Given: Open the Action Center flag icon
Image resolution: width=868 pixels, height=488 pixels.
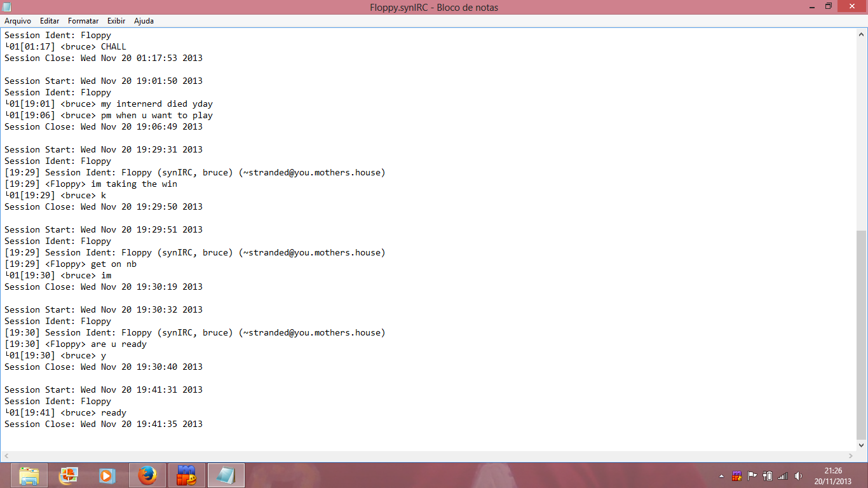Looking at the screenshot, I should (752, 476).
